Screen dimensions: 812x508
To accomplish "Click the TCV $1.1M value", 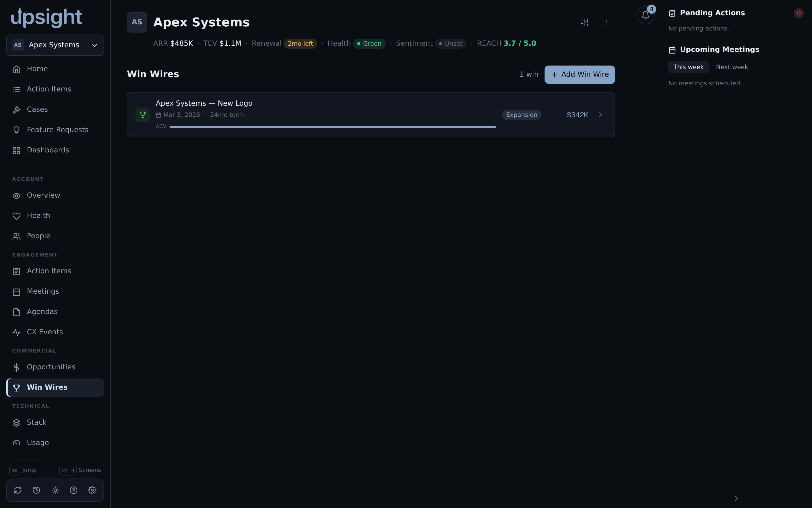I will 222,43.
